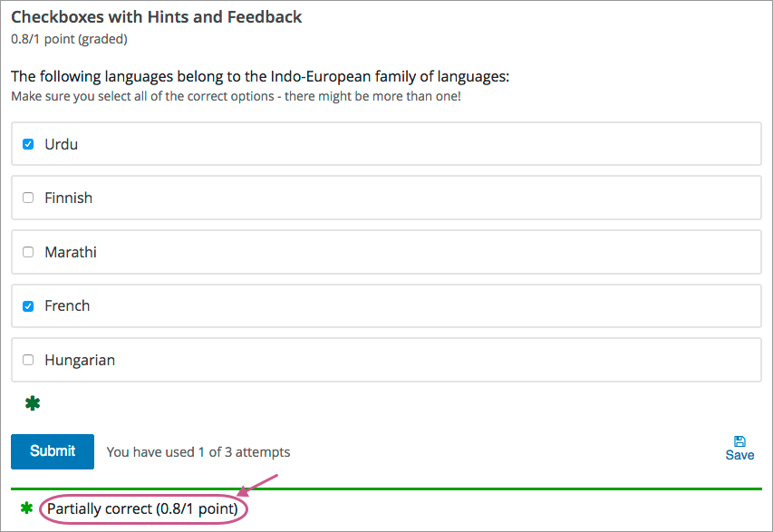
Task: Click the green asterisk beside Partially correct
Action: pyautogui.click(x=26, y=509)
